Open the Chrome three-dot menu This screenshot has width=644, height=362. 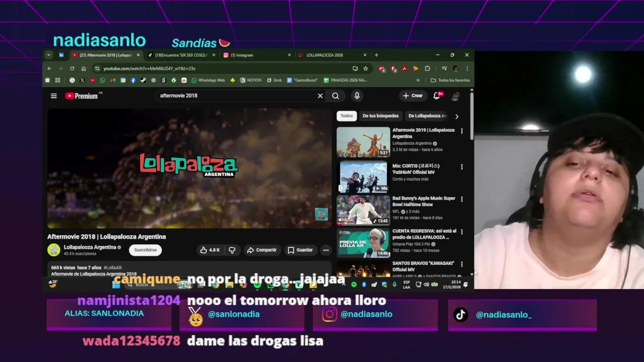tap(467, 68)
